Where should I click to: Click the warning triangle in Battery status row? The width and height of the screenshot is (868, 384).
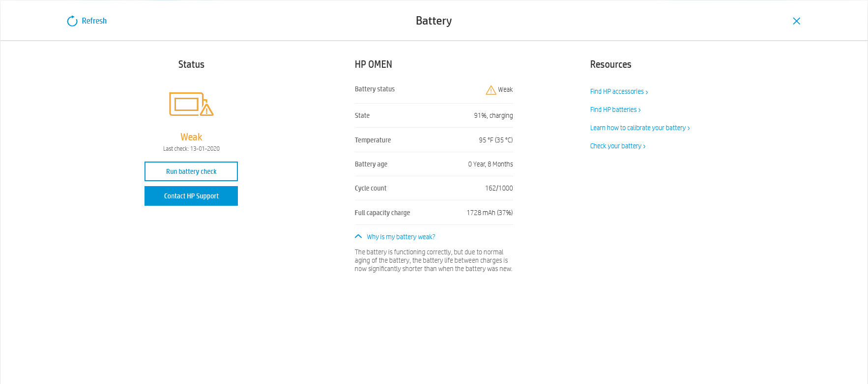click(x=491, y=89)
